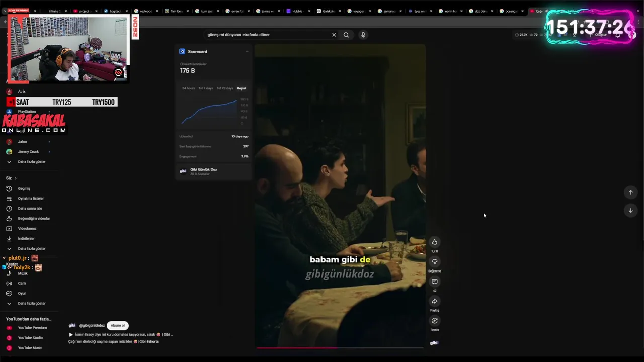Open gibi channel avatar below Remix

click(x=434, y=343)
